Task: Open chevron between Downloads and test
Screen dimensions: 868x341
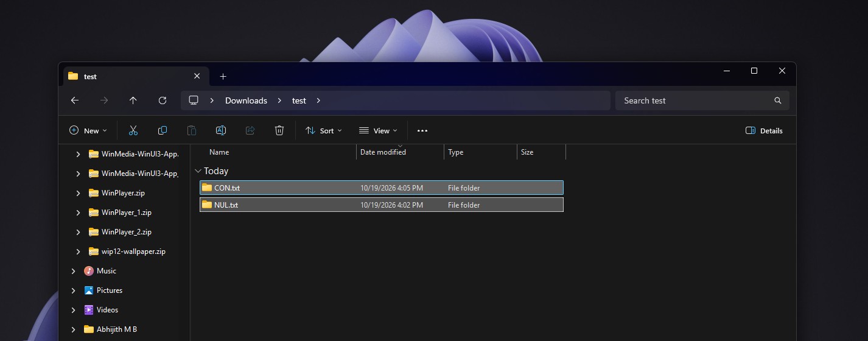Action: tap(279, 100)
